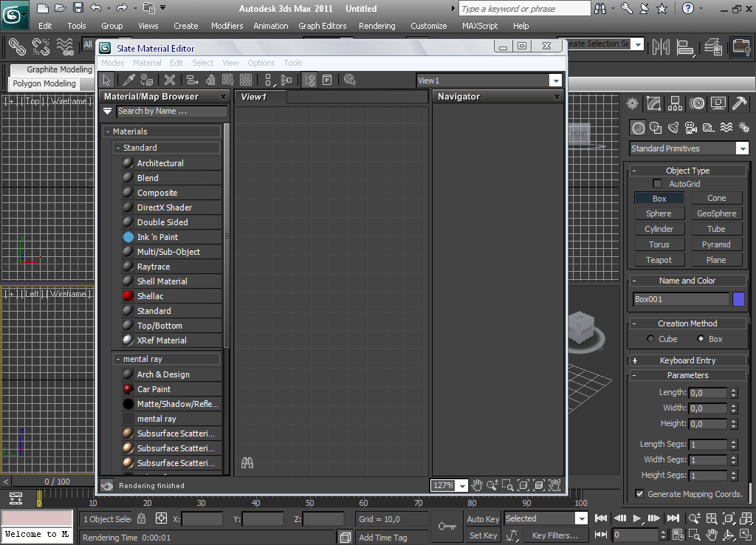
Task: Click the Add Time Tag label
Action: point(383,538)
